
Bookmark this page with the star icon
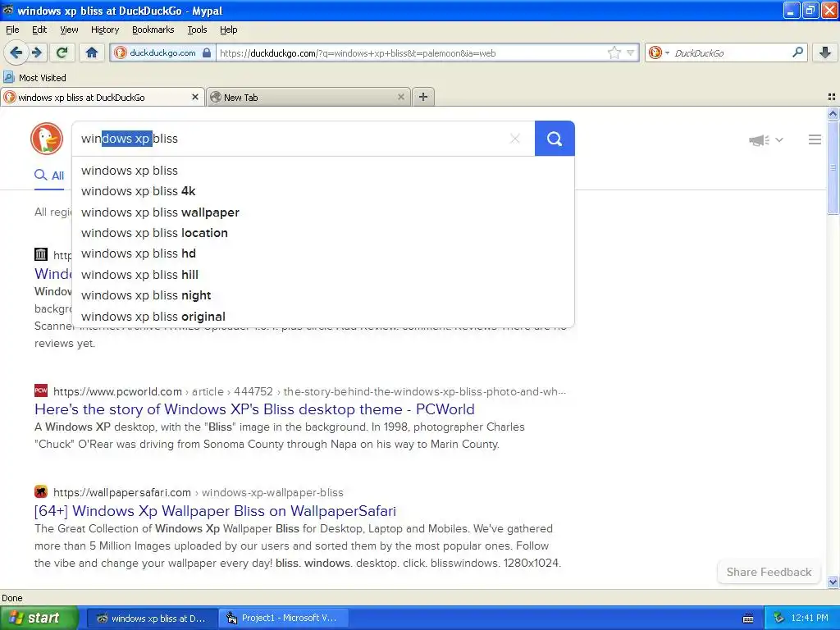[x=614, y=52]
